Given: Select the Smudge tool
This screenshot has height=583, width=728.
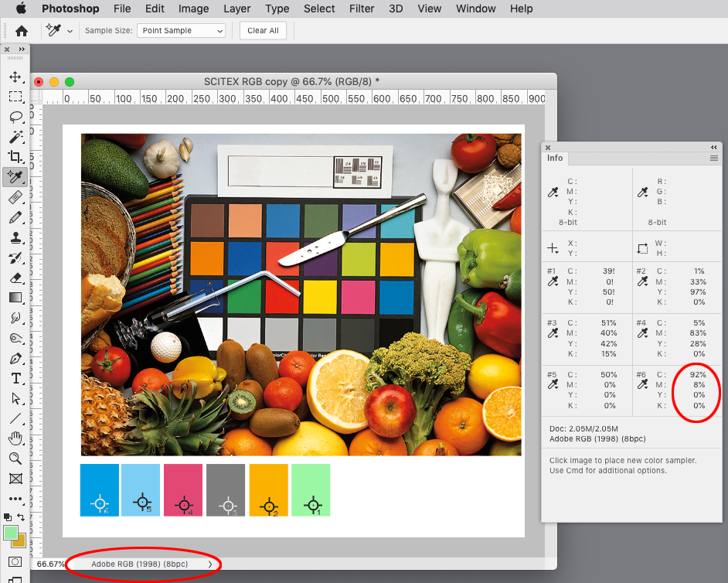Looking at the screenshot, I should (x=15, y=318).
